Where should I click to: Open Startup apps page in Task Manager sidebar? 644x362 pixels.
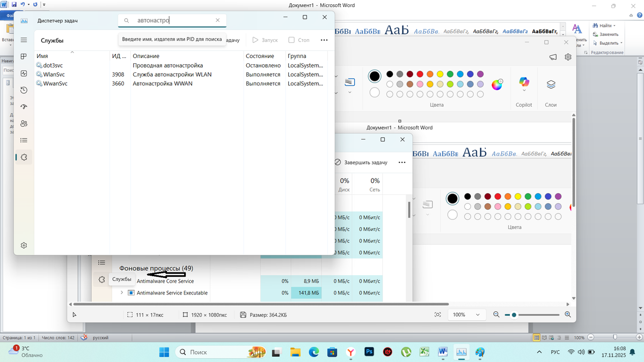(x=24, y=107)
